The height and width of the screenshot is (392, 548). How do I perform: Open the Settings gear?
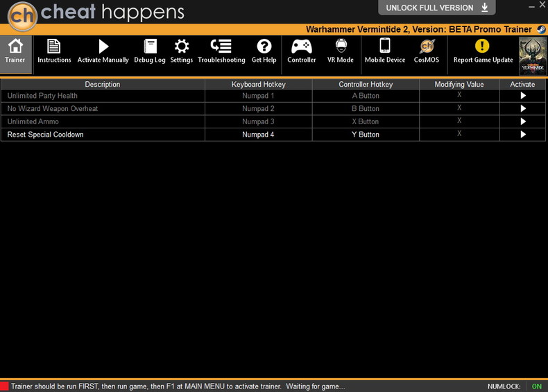[181, 51]
